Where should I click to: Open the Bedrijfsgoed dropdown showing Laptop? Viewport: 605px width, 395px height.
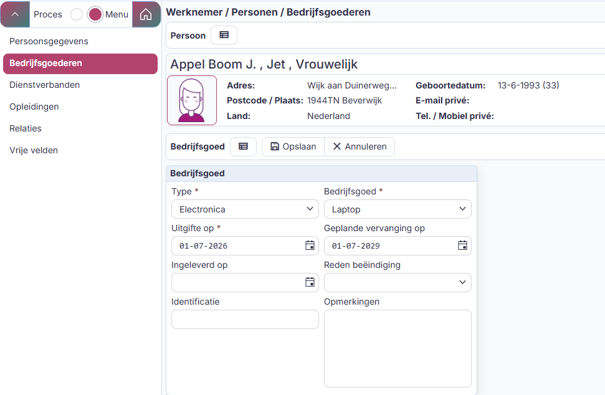[x=397, y=209]
